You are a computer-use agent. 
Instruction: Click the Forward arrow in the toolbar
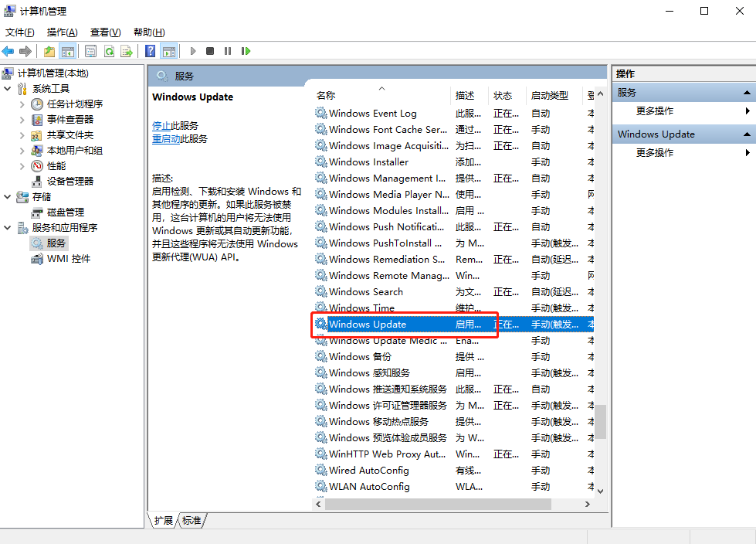click(25, 51)
